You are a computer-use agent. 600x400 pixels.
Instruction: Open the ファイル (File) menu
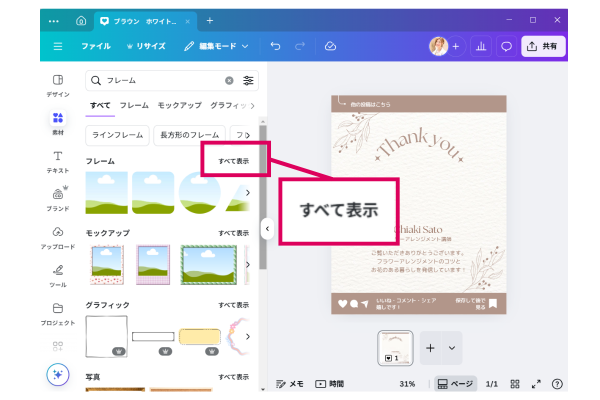[96, 46]
